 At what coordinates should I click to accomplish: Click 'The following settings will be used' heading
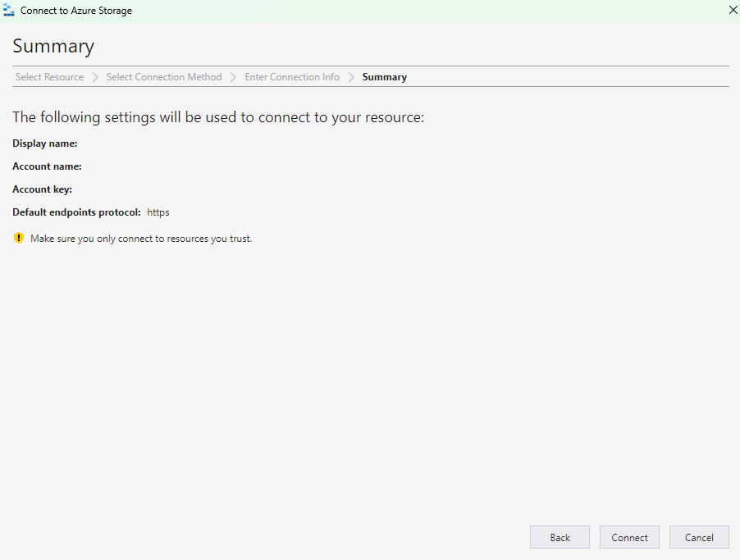(x=218, y=117)
